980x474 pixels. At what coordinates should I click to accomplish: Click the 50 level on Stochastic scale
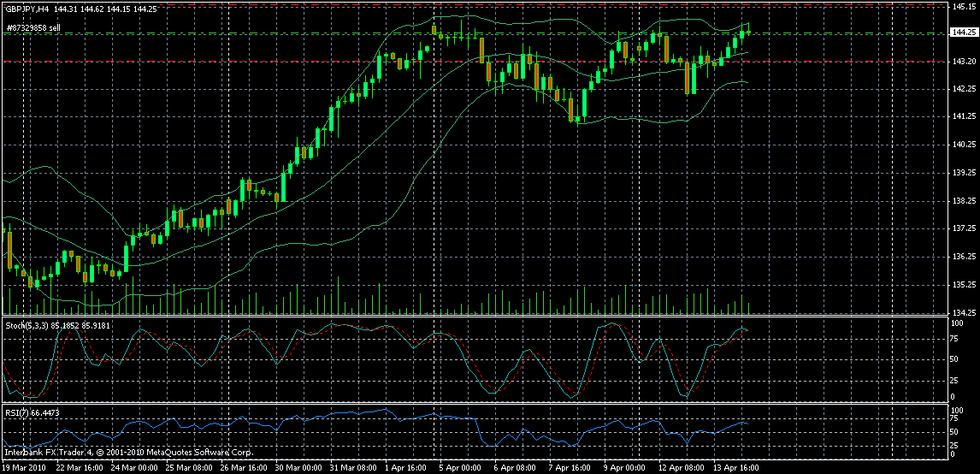(955, 359)
